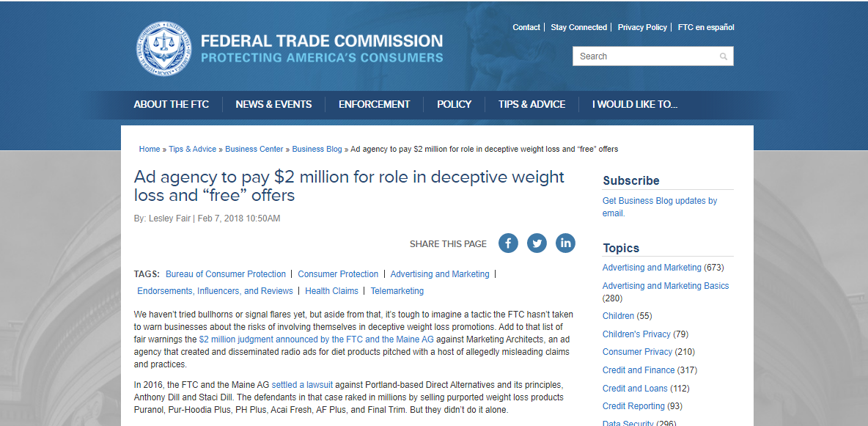The image size is (868, 426).
Task: Open the News & Events menu
Action: [x=273, y=105]
